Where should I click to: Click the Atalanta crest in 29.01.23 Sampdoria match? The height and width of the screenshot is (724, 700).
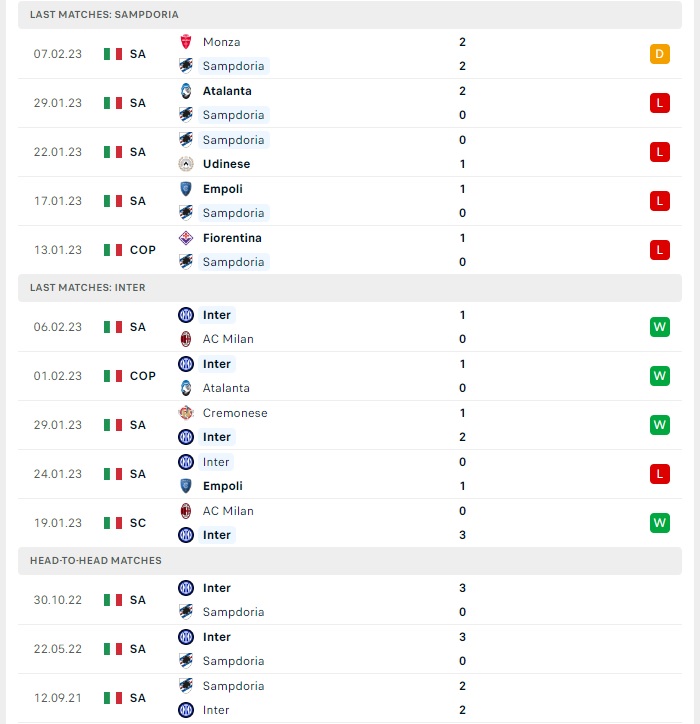[186, 91]
